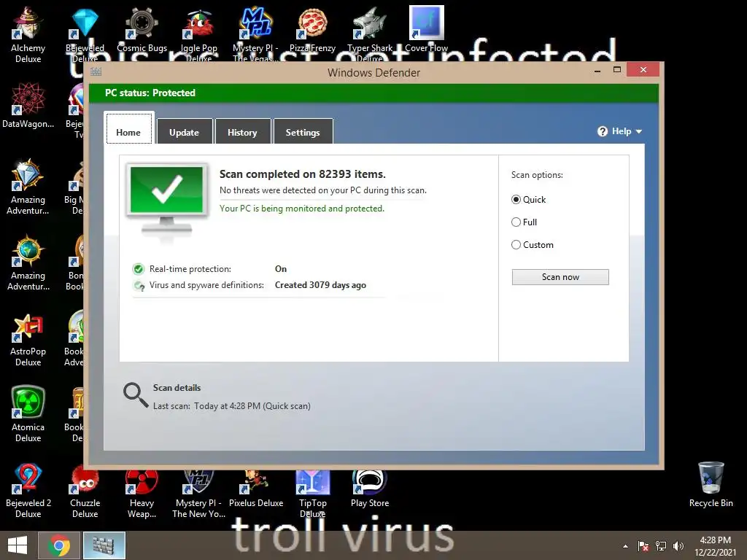Open the Cosmic Bugs desktop shortcut
Viewport: 747px width, 560px height.
click(142, 29)
